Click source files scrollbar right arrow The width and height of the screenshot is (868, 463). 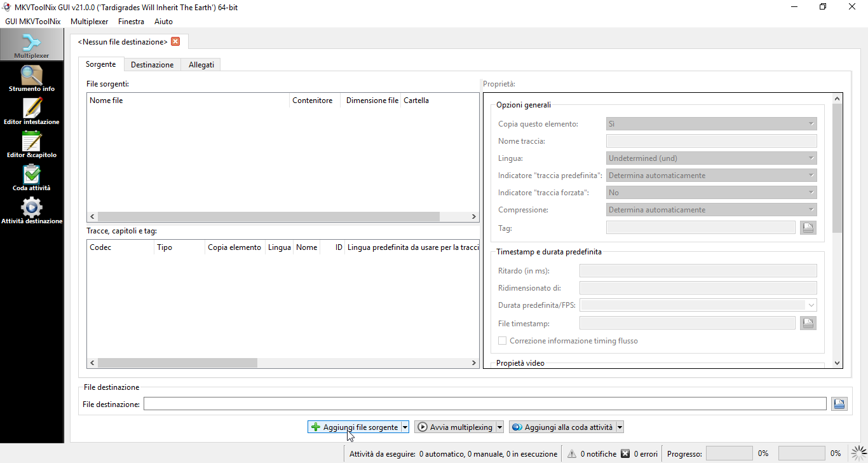[473, 217]
